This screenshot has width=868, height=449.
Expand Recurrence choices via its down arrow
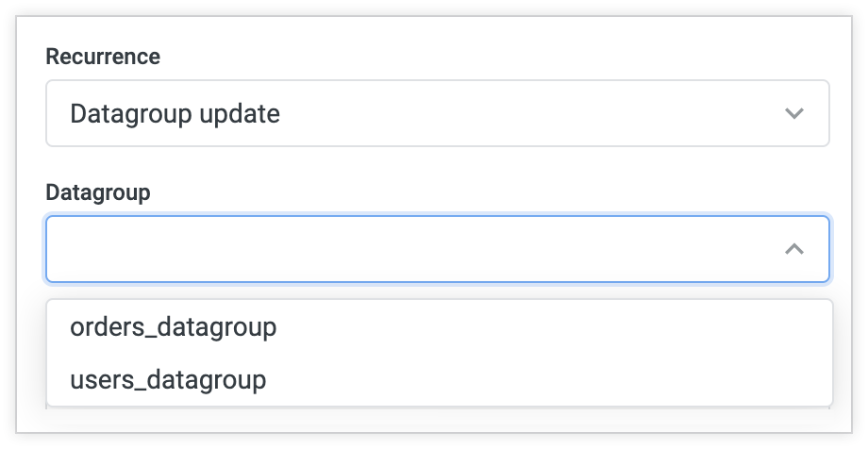click(x=794, y=114)
